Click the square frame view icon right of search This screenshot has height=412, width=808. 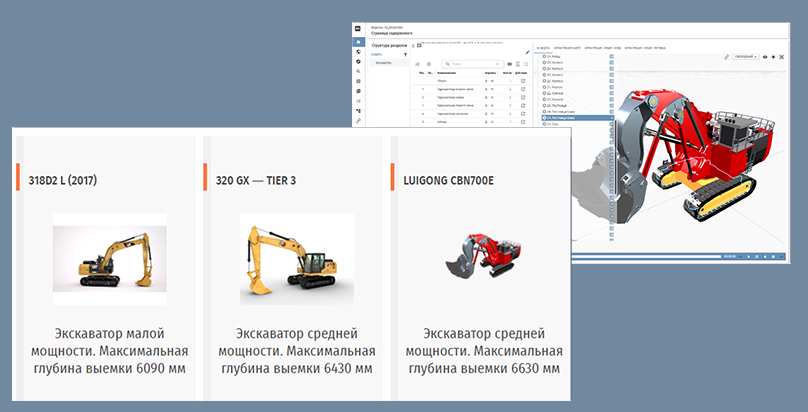(x=526, y=64)
